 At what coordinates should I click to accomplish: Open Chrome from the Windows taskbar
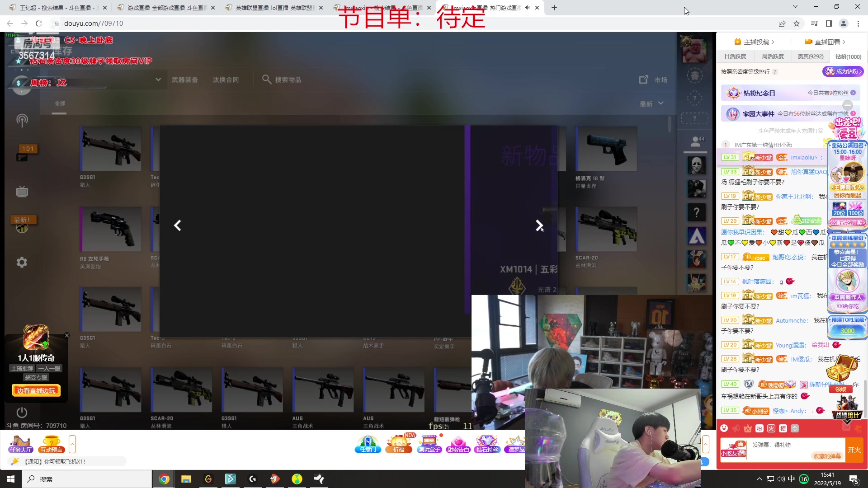(164, 479)
